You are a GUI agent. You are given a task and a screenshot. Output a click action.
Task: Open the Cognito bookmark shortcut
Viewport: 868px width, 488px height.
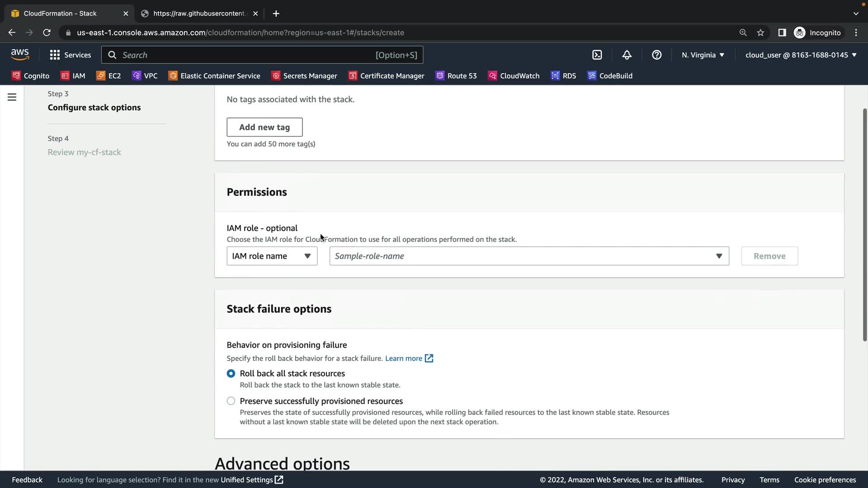click(x=30, y=76)
